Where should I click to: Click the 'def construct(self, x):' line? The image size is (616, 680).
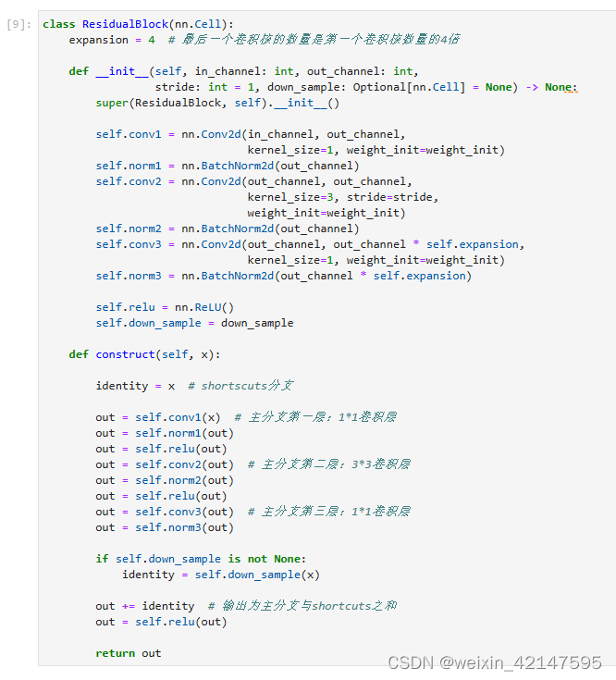point(145,354)
